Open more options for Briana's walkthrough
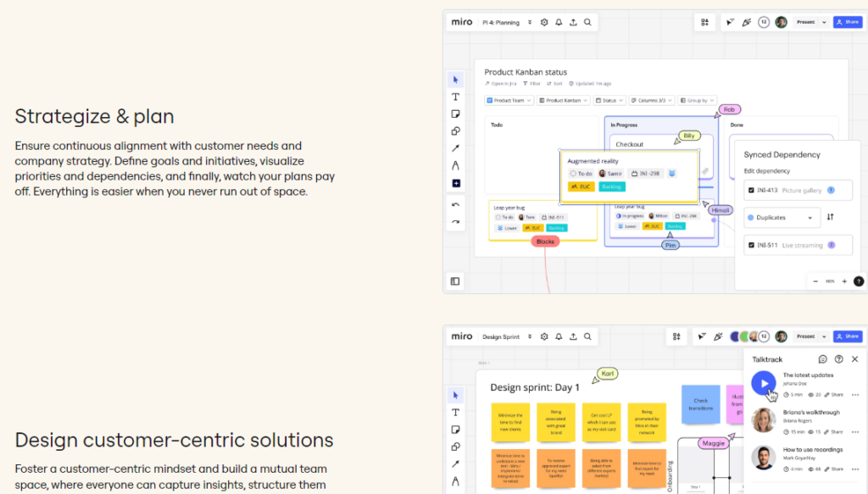Image resolution: width=868 pixels, height=494 pixels. [855, 432]
